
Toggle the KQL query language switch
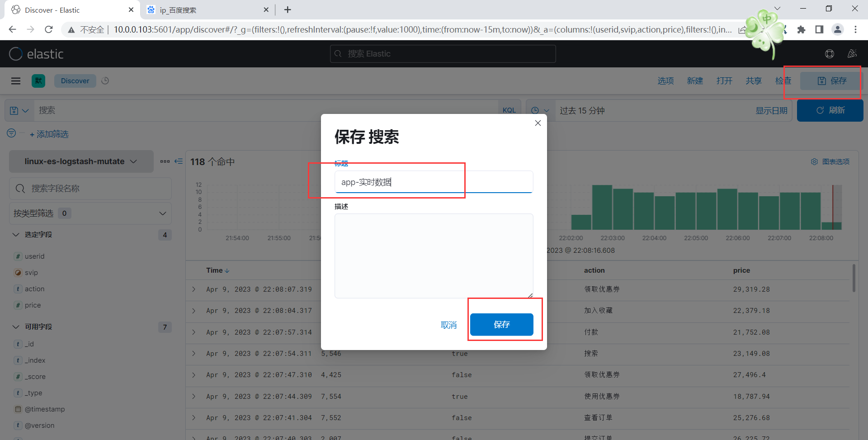click(509, 110)
